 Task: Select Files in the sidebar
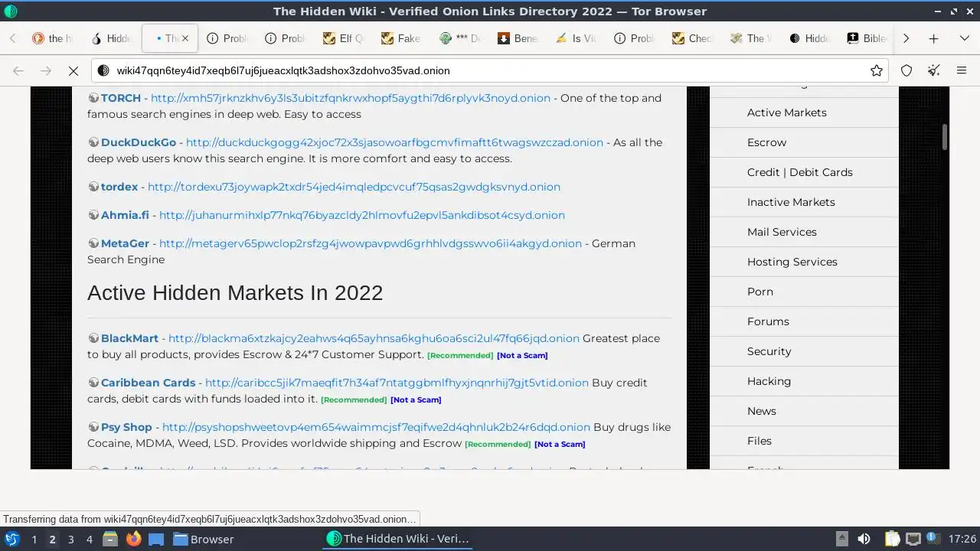pyautogui.click(x=759, y=441)
